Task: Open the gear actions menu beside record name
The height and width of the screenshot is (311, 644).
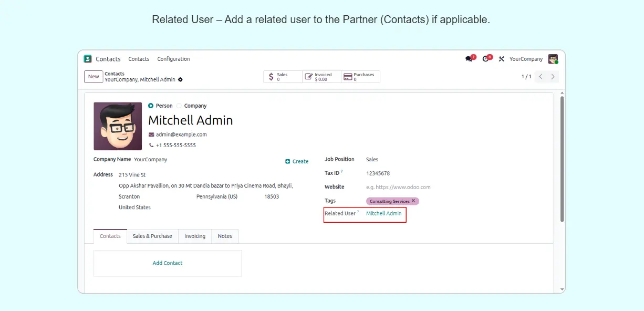Action: (180, 80)
